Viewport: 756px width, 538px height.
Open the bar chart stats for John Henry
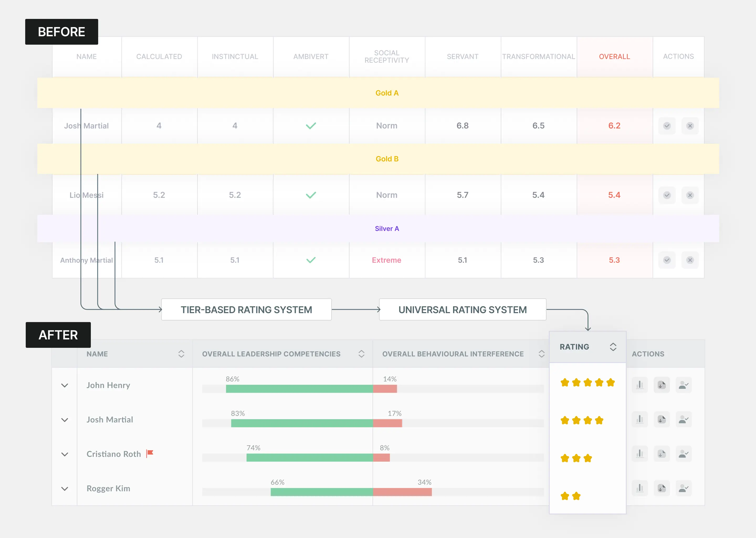pos(640,385)
